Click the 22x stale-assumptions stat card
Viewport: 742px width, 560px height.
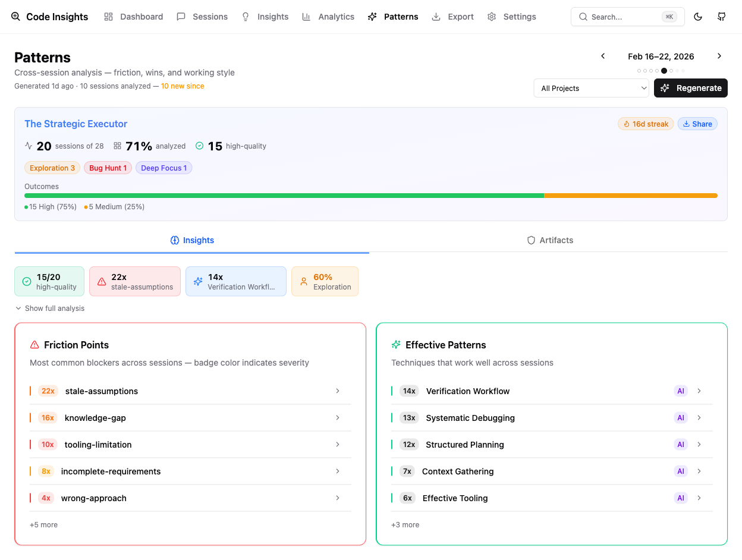click(x=135, y=281)
